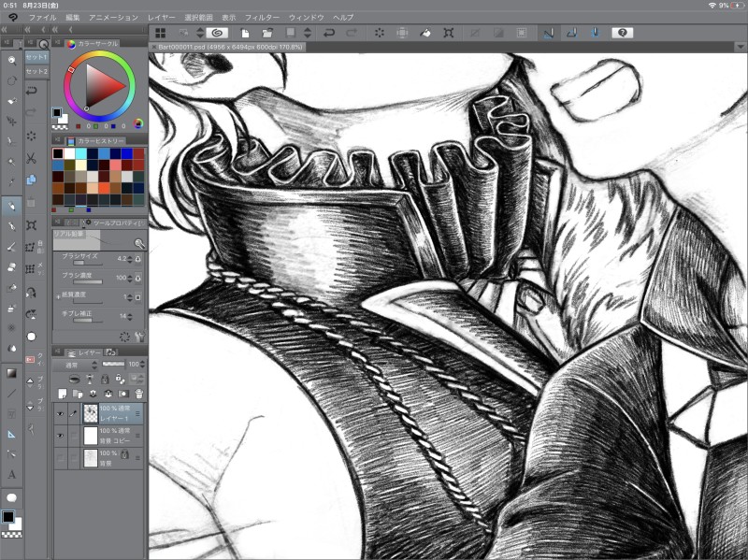Click the scissors Cut icon

tap(31, 158)
